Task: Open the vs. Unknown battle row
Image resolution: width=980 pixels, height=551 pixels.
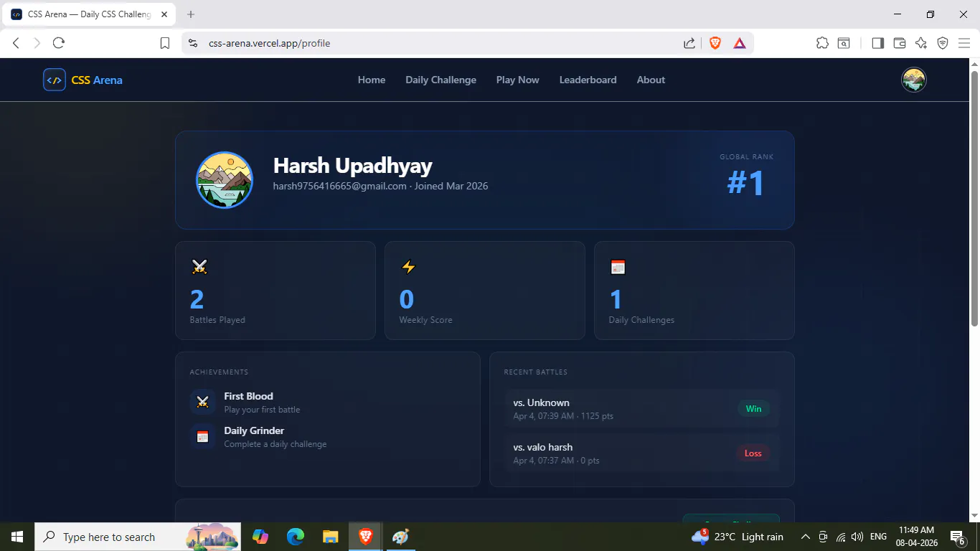Action: point(642,409)
